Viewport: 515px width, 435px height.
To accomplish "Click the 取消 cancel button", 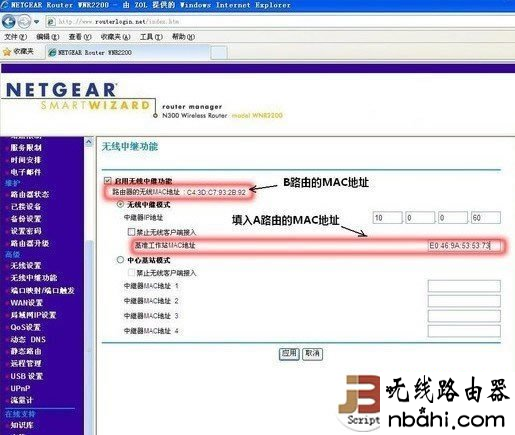I will [x=312, y=353].
